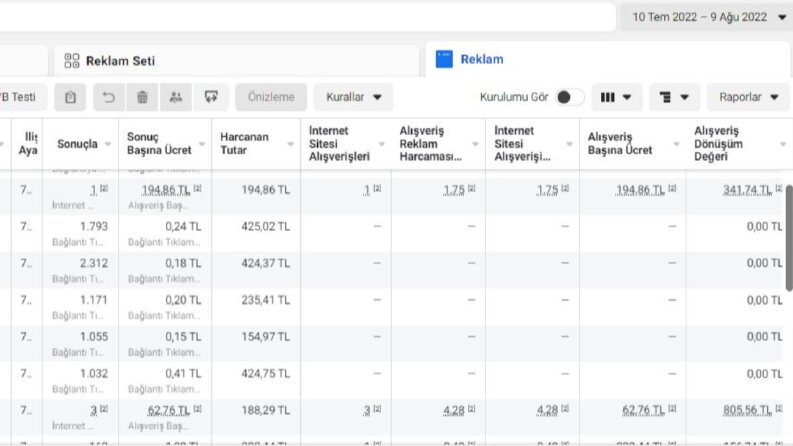Click the 0,15 TL cost per result

183,337
